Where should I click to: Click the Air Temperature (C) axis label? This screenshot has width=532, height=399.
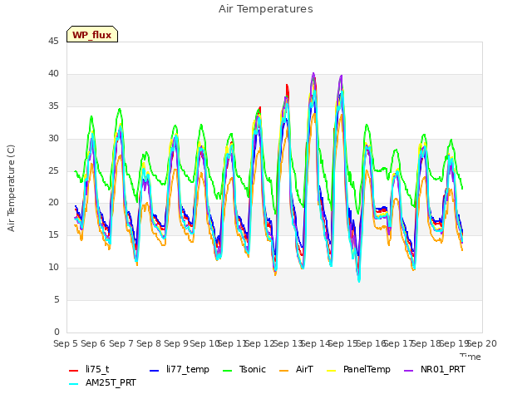point(11,188)
